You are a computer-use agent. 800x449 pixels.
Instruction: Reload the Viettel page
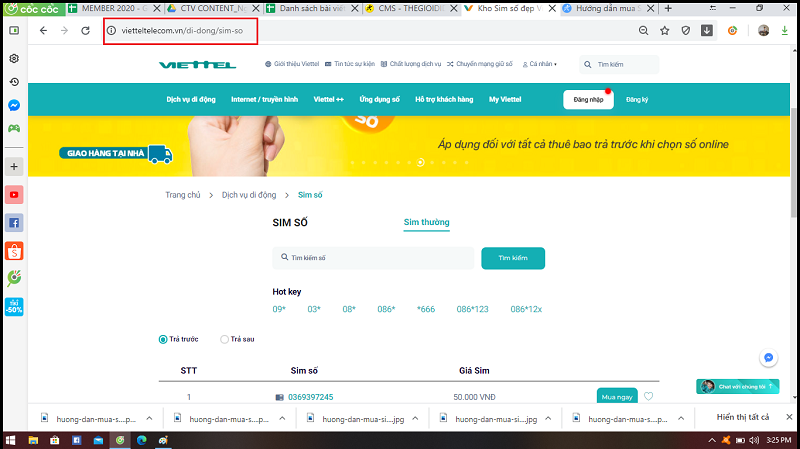[x=85, y=31]
